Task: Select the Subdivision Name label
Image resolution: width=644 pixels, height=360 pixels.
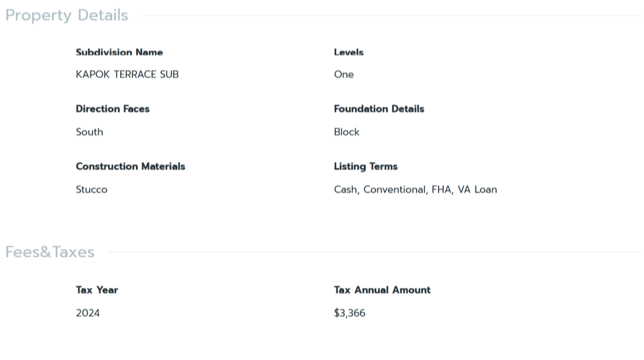Action: 119,52
